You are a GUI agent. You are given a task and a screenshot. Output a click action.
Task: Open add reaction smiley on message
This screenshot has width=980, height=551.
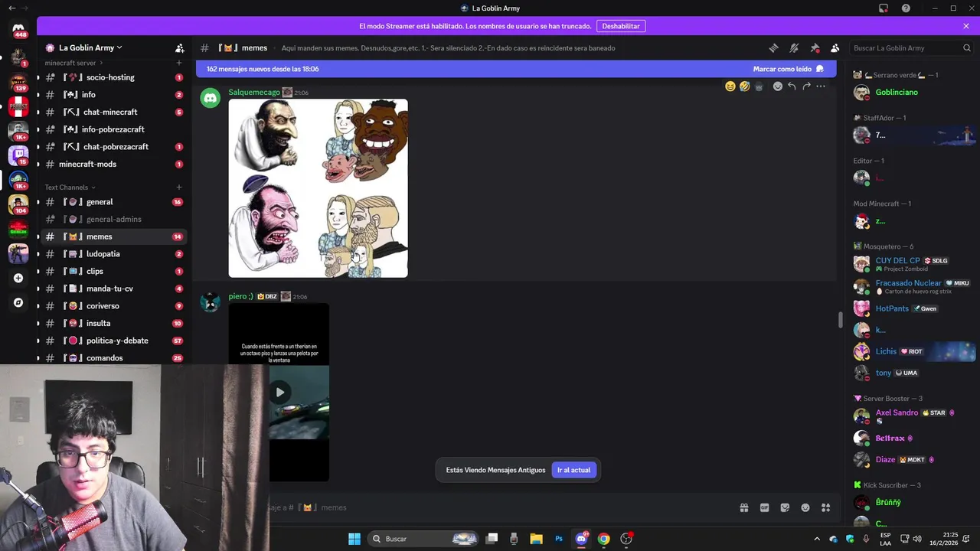[x=778, y=86]
